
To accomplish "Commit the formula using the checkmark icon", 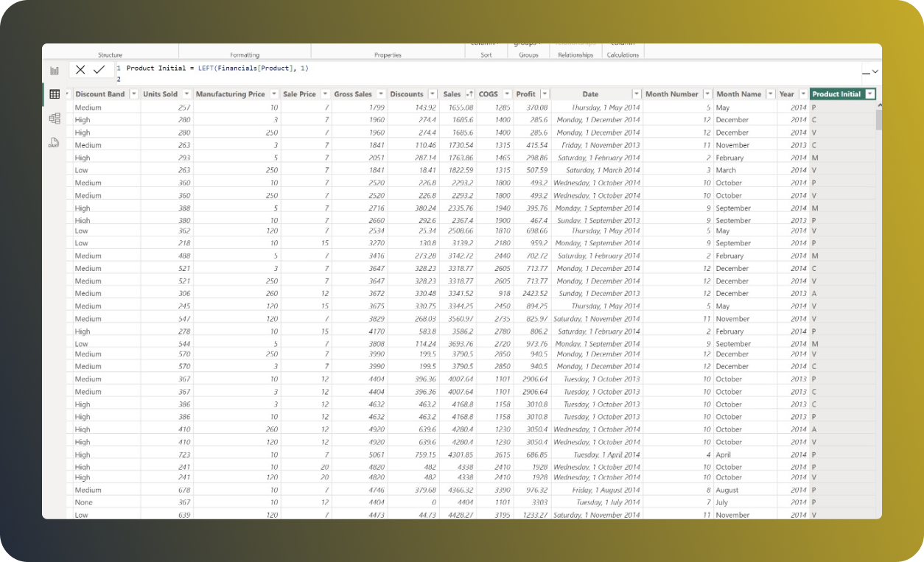I will pos(99,70).
